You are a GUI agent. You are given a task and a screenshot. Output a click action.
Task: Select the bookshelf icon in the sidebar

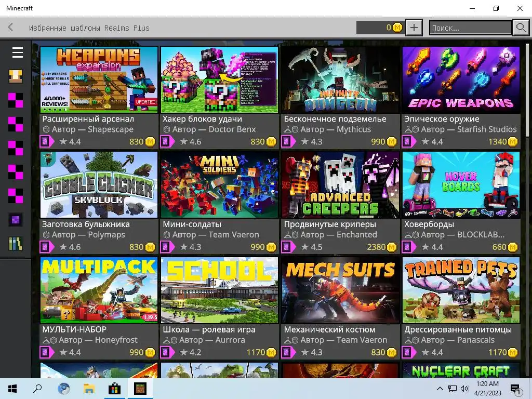pos(16,244)
